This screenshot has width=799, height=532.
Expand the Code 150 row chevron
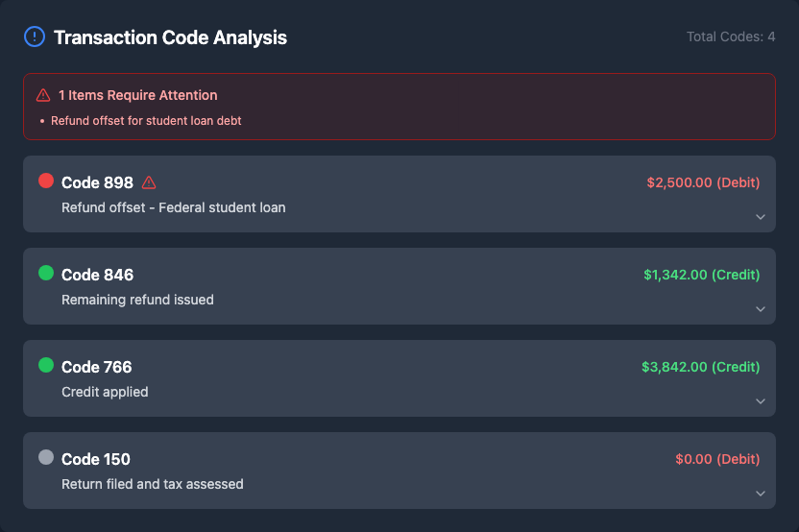click(761, 494)
